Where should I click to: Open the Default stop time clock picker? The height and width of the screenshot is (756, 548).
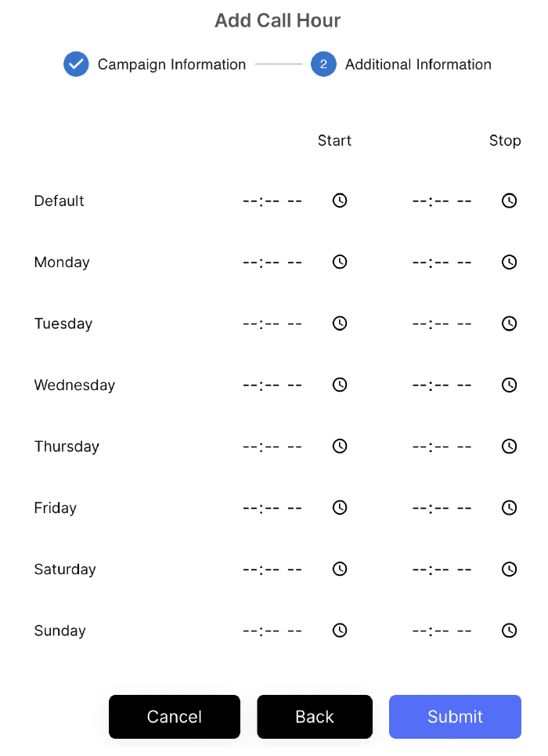coord(509,200)
